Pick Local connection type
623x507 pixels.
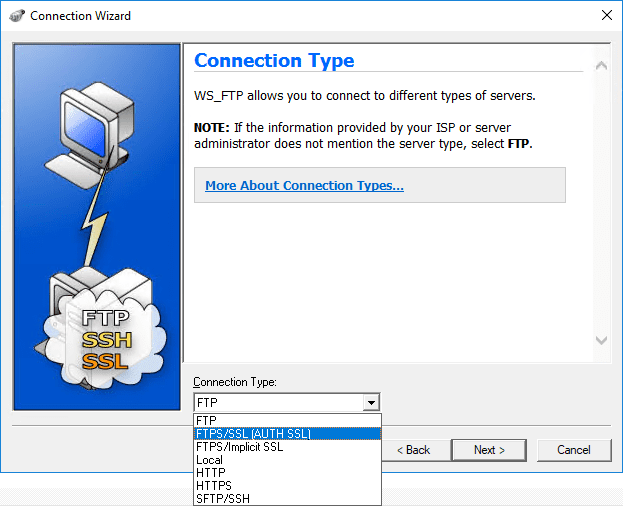pos(287,460)
